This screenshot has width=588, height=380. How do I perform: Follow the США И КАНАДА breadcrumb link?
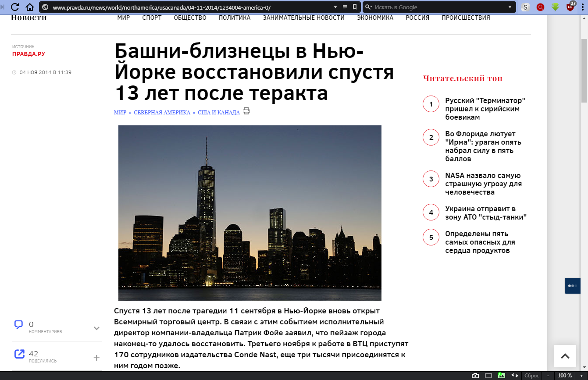pos(219,113)
